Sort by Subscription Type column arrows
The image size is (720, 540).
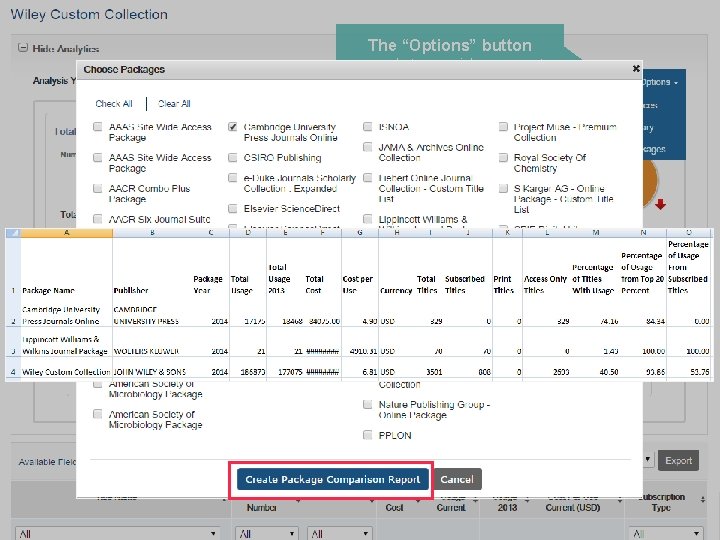pos(703,500)
